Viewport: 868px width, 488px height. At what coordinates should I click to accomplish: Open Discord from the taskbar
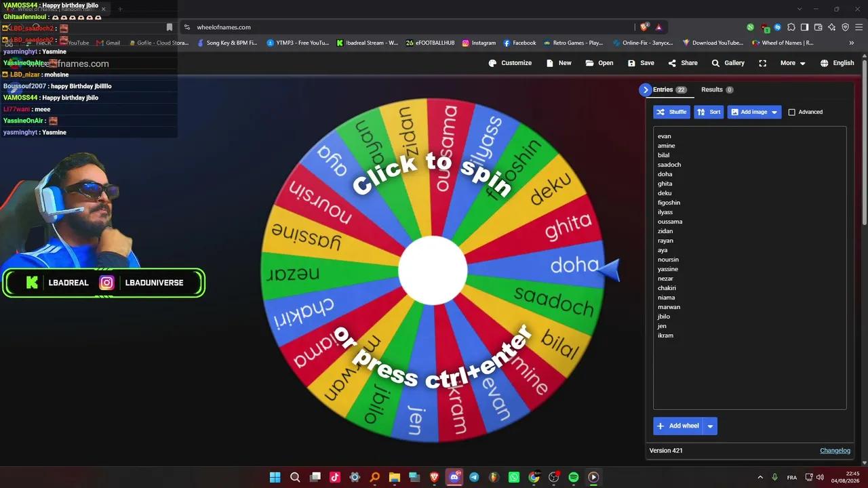454,477
